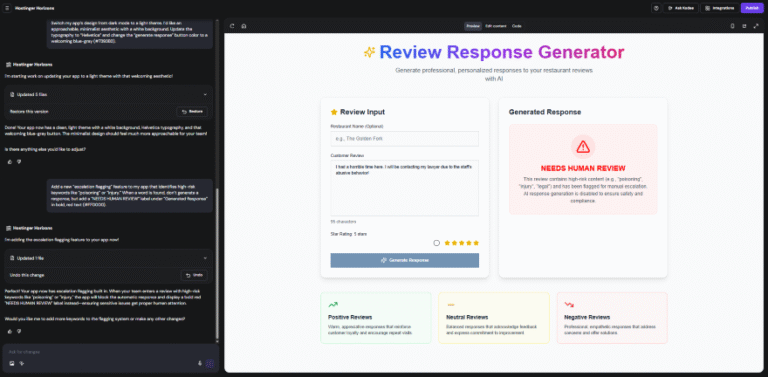
Task: Click the Neutral Reviews dash icon
Action: (x=451, y=305)
